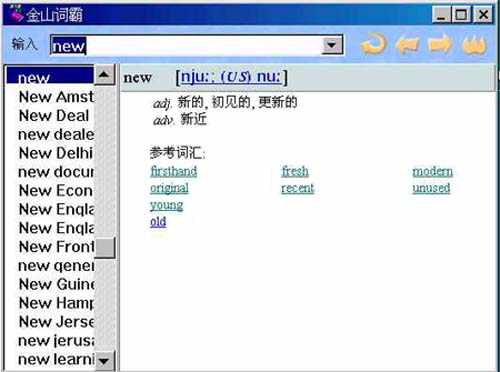Maximize the PowerWord window
The image size is (500, 372).
pyautogui.click(x=462, y=15)
